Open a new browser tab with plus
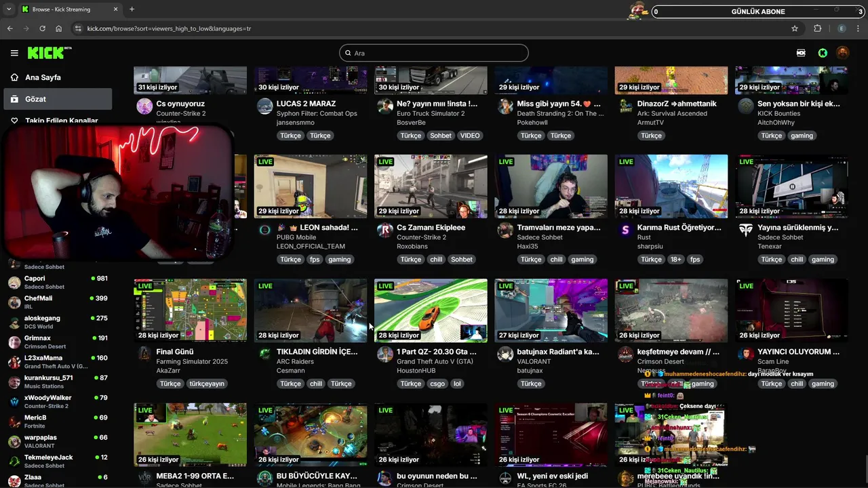 (x=132, y=9)
